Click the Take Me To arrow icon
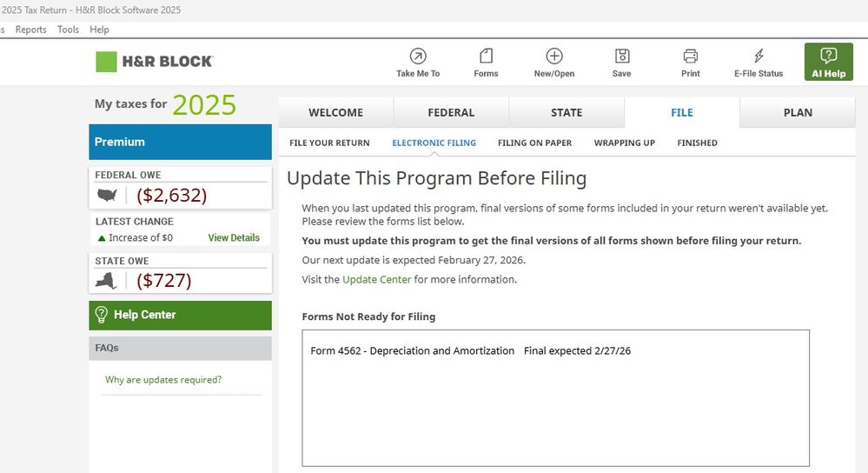 [418, 57]
